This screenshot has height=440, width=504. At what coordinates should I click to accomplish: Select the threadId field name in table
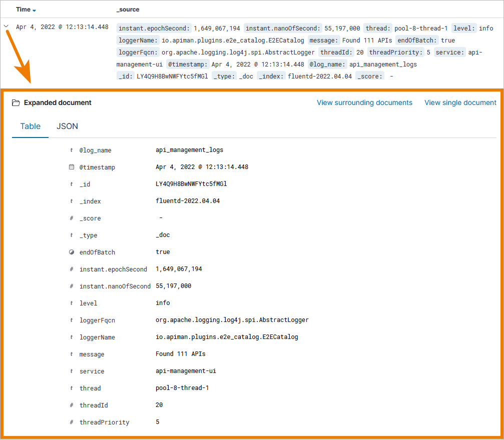click(94, 405)
